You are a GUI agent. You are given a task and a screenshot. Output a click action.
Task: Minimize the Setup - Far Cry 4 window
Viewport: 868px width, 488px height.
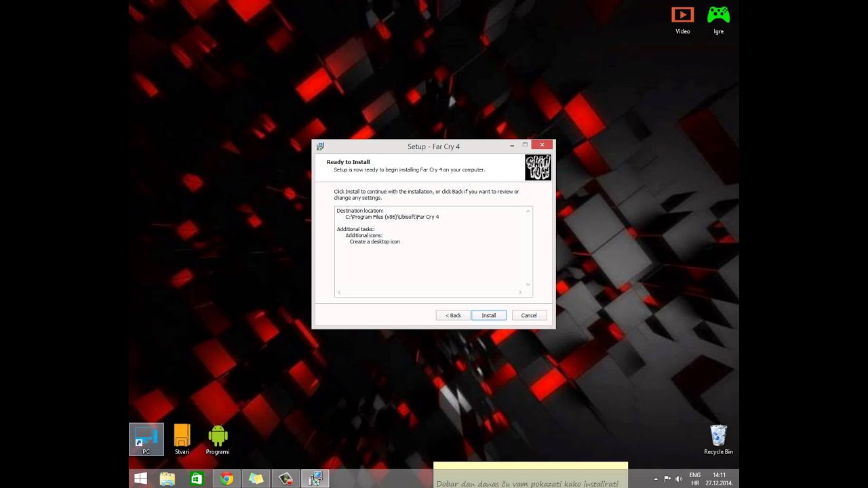(x=512, y=145)
